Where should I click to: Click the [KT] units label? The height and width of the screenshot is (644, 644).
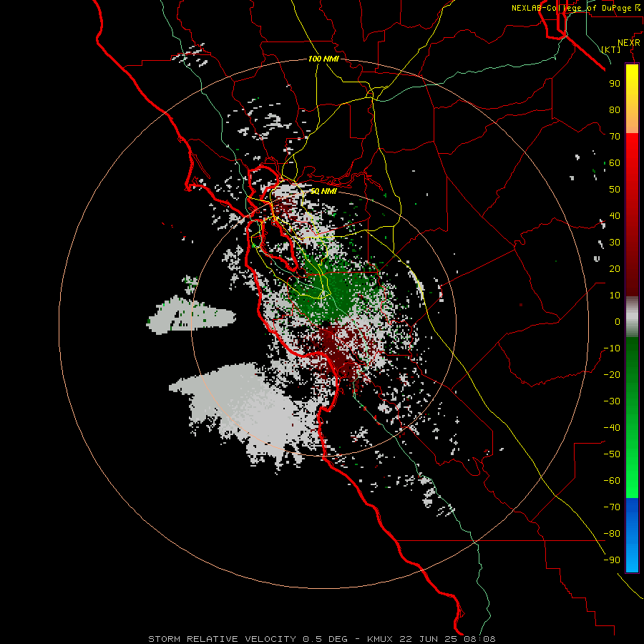[x=611, y=49]
